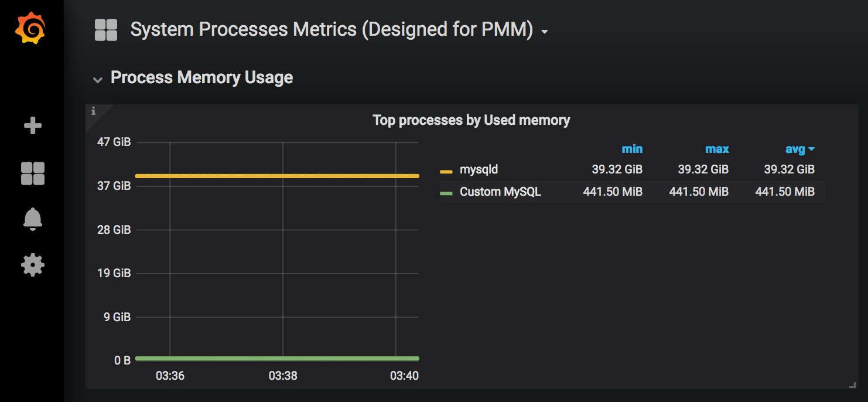This screenshot has width=868, height=402.
Task: Click the green Custom MySQL color swatch
Action: [x=447, y=192]
